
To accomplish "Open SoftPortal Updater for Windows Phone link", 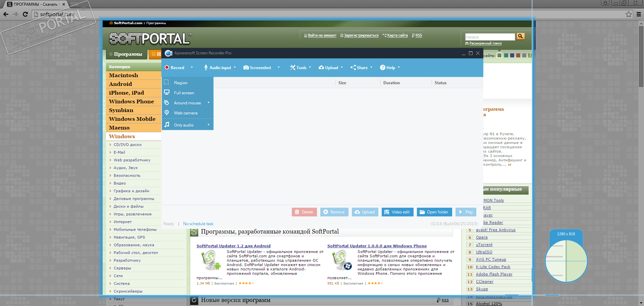I will tap(377, 246).
